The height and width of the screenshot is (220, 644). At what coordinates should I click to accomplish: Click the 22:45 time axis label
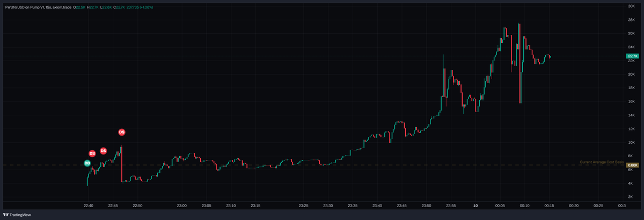coord(113,206)
